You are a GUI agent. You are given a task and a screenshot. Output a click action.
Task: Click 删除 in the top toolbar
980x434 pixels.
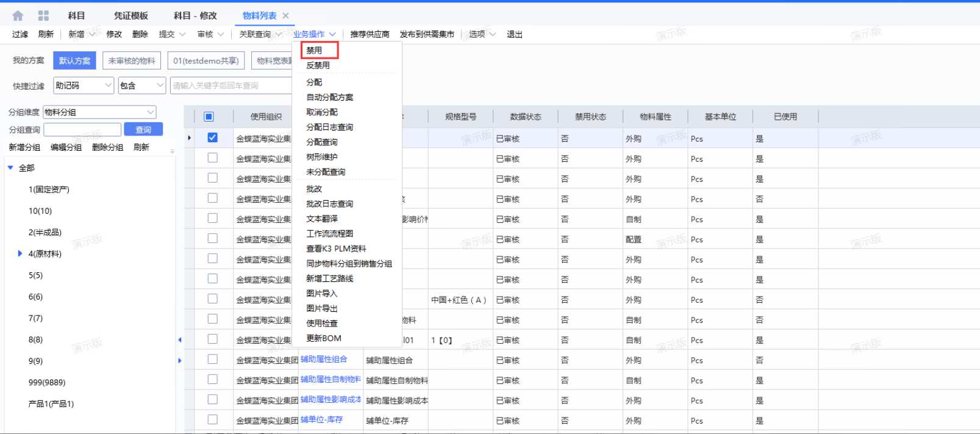140,34
